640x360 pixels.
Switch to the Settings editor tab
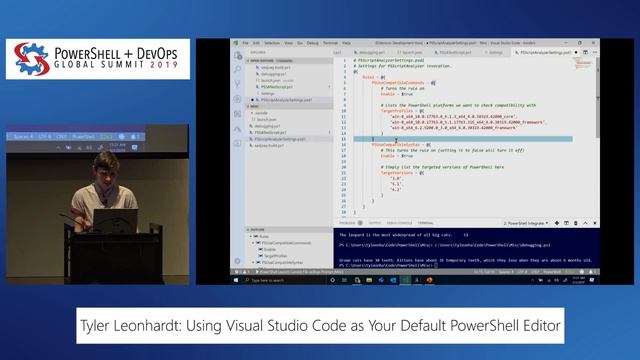494,52
